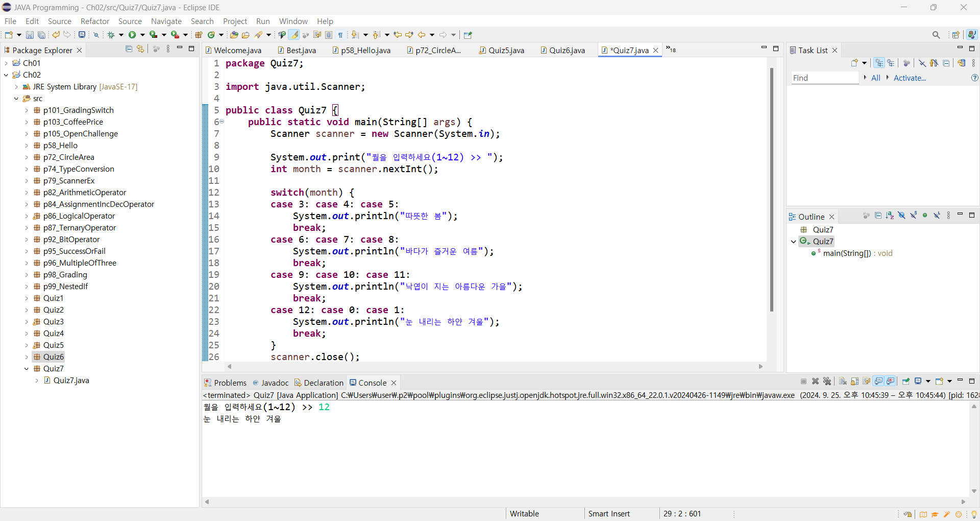
Task: Click Activate... link in Task List
Action: pos(910,78)
